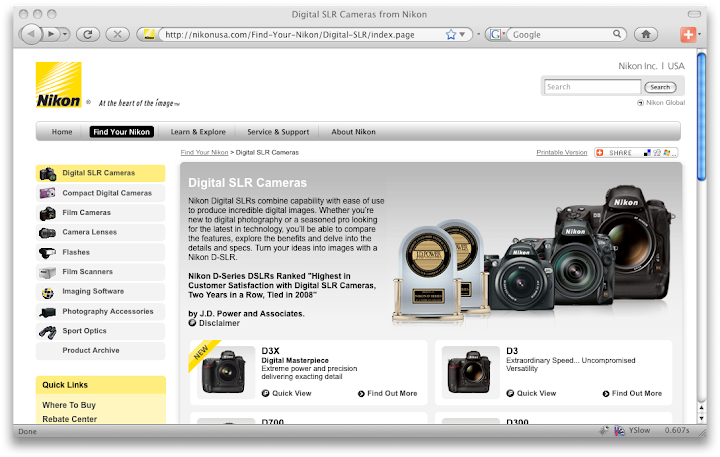Click the 0.607s load time in status bar
Screen dimensions: 720x457
point(677,430)
